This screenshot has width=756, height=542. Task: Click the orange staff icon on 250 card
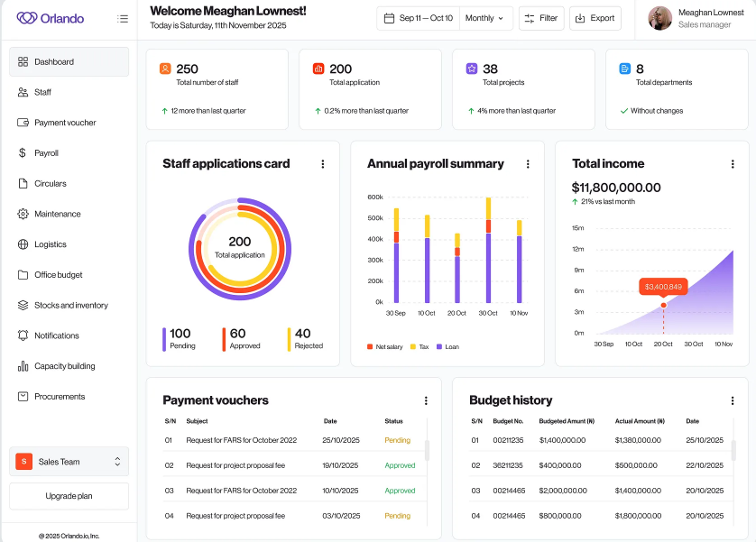165,69
